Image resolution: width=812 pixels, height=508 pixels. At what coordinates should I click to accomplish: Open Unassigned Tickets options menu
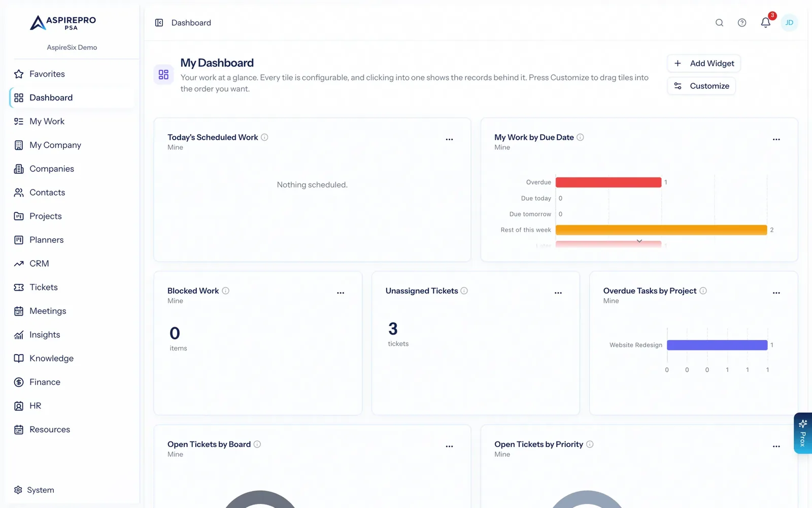(x=558, y=293)
